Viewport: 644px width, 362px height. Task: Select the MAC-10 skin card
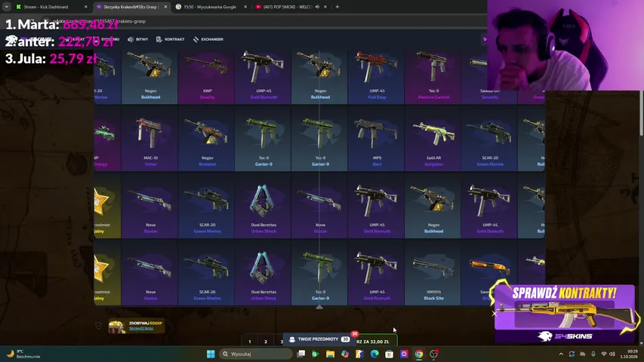[150, 140]
